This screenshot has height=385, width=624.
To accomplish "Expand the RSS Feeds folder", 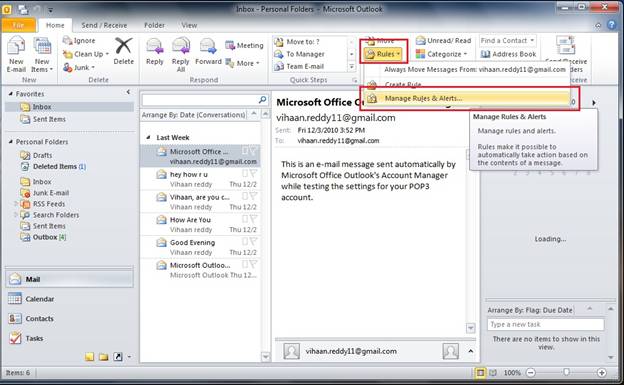I will (x=16, y=204).
